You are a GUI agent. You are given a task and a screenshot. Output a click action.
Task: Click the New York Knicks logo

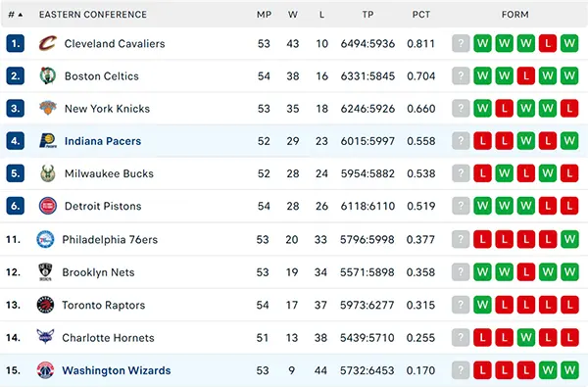click(x=48, y=109)
